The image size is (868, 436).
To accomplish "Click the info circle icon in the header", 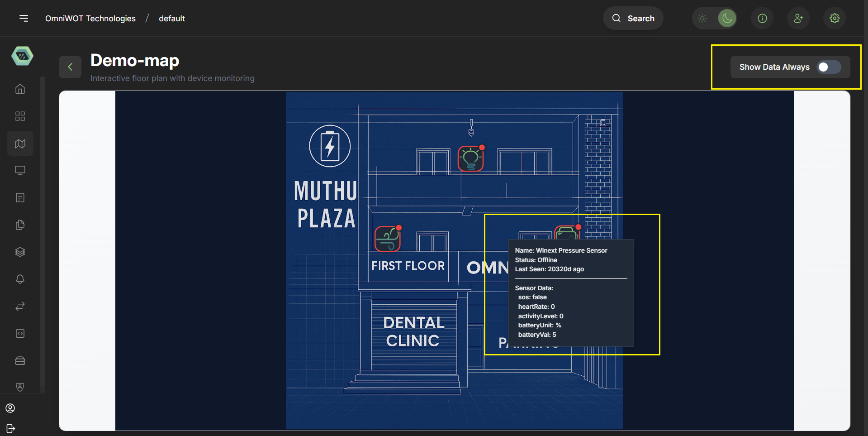I will point(762,18).
